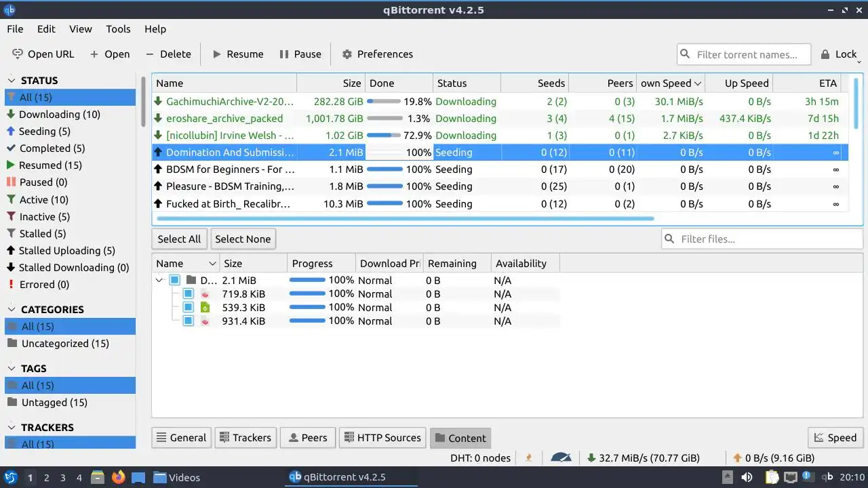Switch to the General tab

(x=181, y=438)
